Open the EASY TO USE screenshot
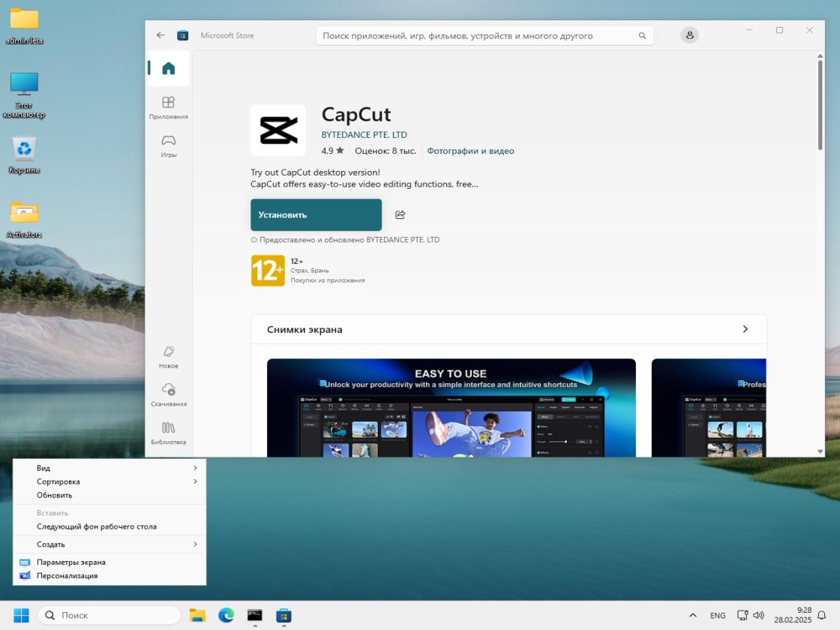The width and height of the screenshot is (840, 630). [x=451, y=408]
